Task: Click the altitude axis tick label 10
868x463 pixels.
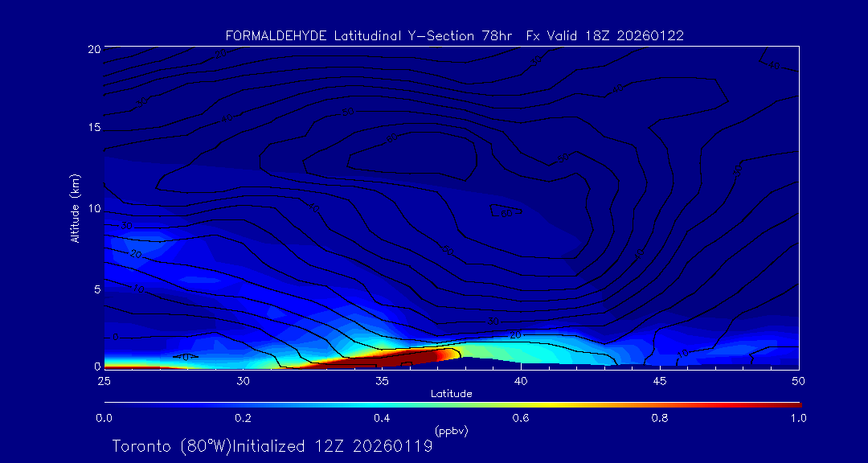Action: 93,209
